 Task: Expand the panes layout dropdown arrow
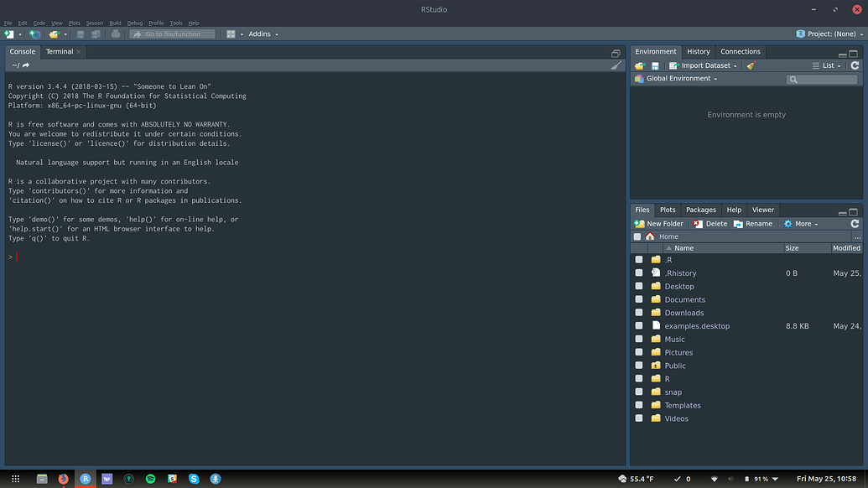pos(242,34)
